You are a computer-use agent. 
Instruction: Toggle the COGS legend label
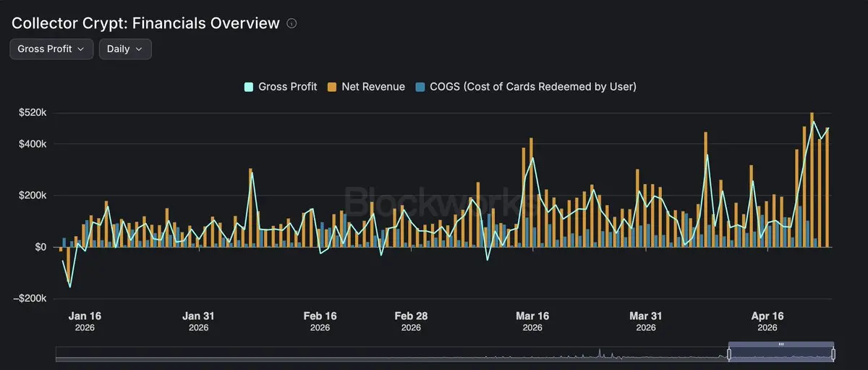pos(532,87)
